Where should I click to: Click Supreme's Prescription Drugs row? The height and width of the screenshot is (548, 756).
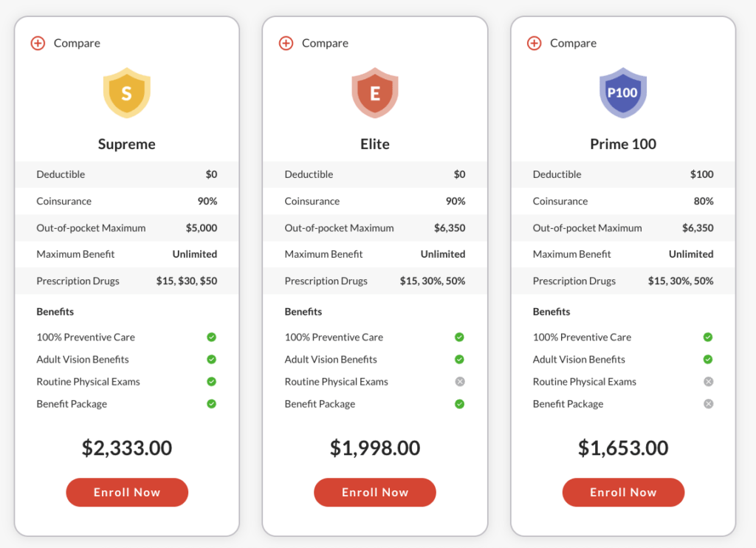127,281
